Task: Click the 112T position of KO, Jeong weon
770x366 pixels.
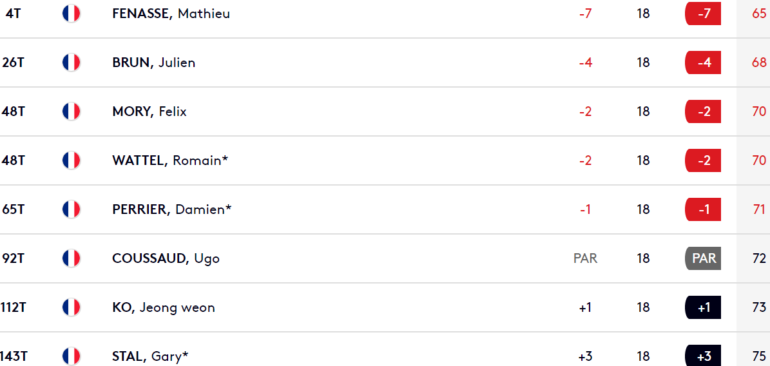Action: (x=13, y=308)
